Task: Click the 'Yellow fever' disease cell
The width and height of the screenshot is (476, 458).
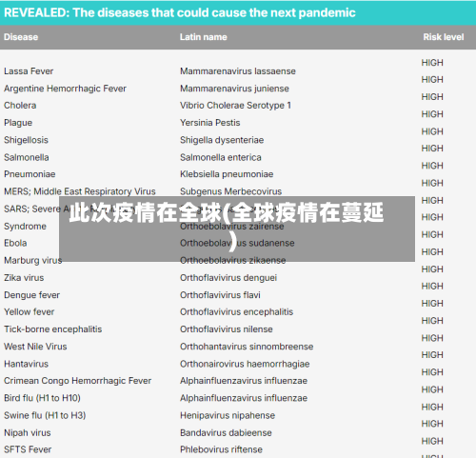Action: point(29,312)
